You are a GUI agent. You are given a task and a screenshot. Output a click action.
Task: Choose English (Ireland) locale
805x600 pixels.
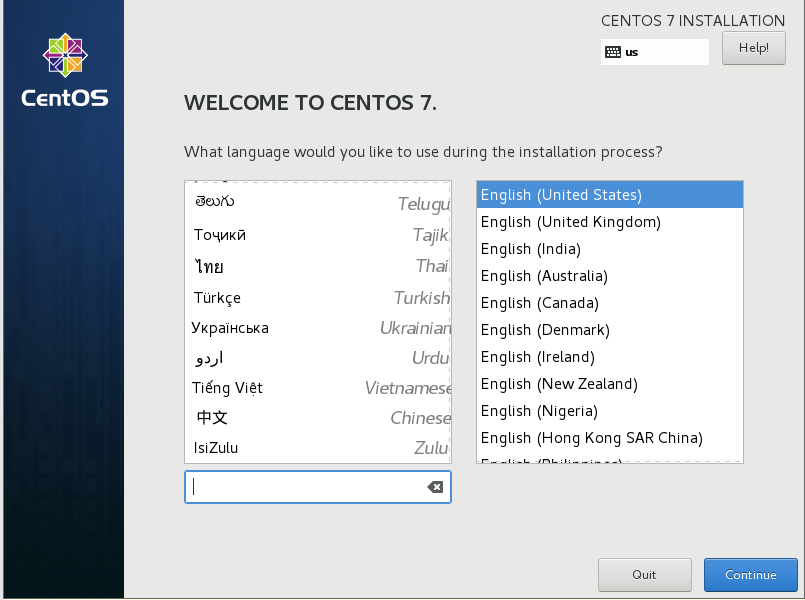click(609, 357)
